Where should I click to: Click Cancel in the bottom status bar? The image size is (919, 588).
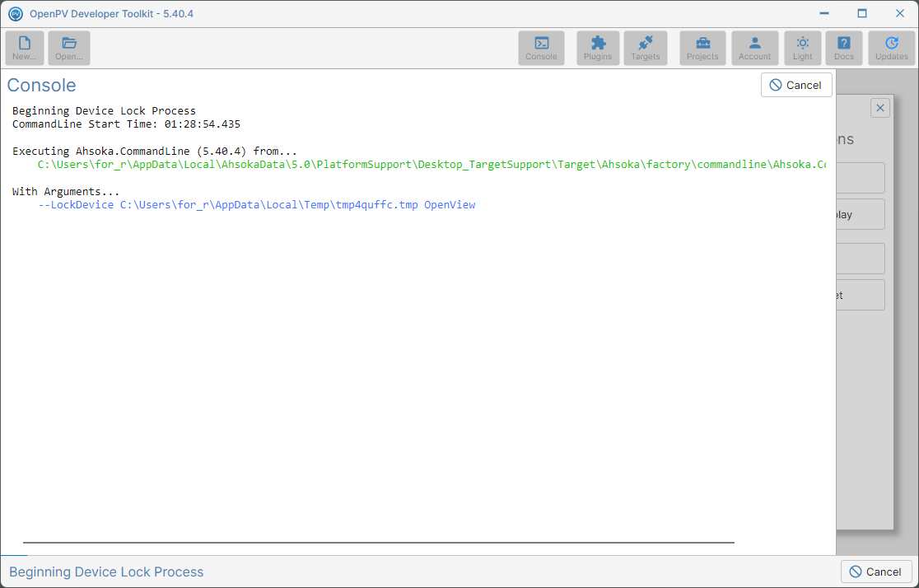876,572
